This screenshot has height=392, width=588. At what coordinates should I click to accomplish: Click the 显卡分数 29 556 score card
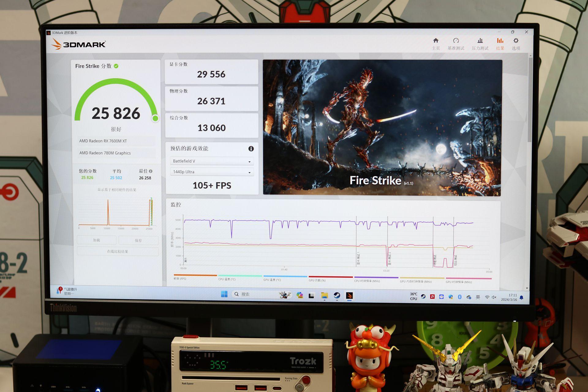coord(212,72)
